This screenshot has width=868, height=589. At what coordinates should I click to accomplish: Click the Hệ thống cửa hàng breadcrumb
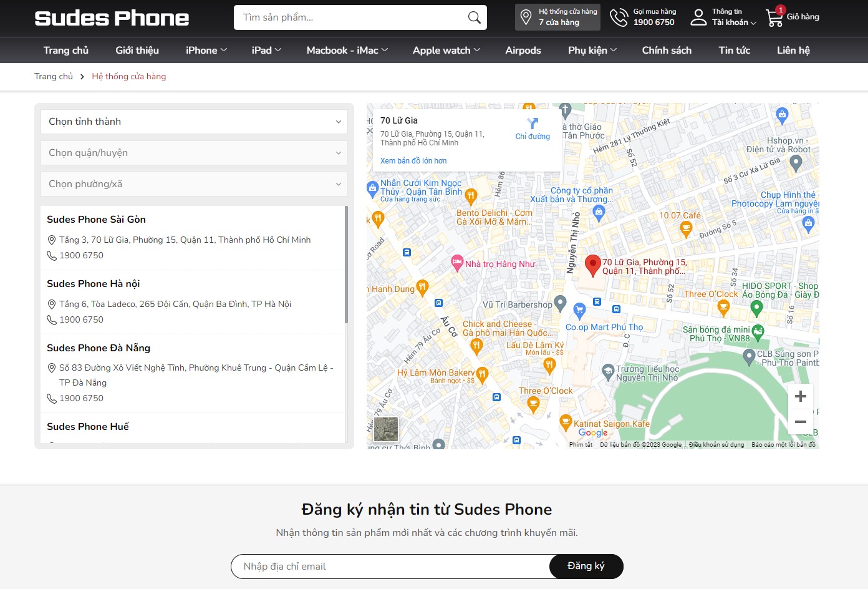(x=129, y=76)
